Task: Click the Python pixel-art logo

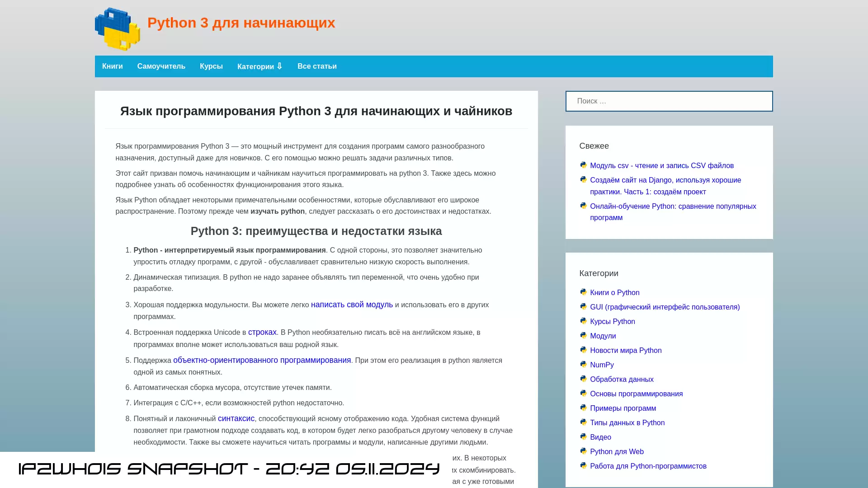Action: coord(118,29)
